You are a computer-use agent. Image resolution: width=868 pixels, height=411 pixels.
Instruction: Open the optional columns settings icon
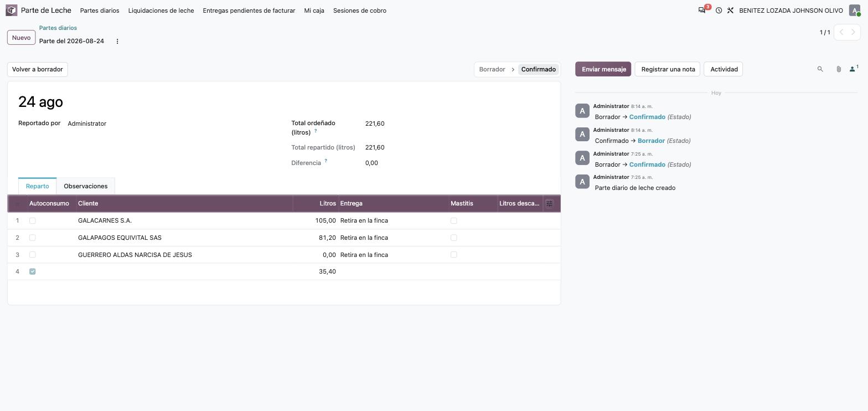549,204
